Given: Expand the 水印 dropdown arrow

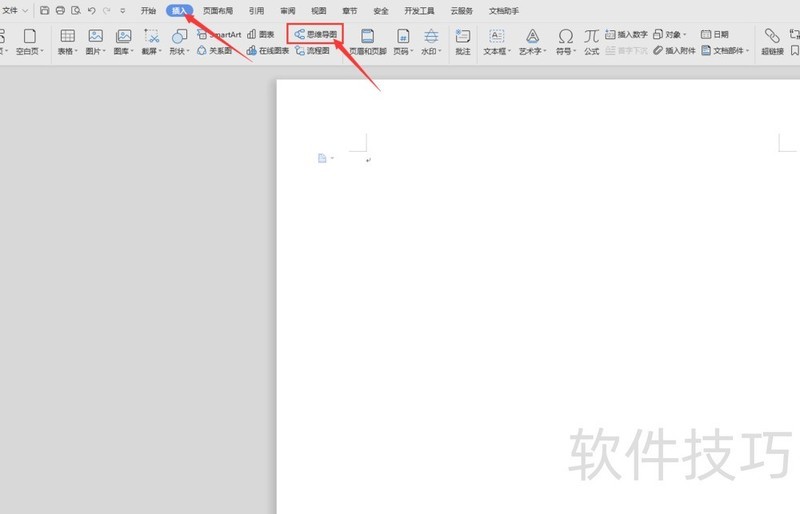Looking at the screenshot, I should (440, 51).
